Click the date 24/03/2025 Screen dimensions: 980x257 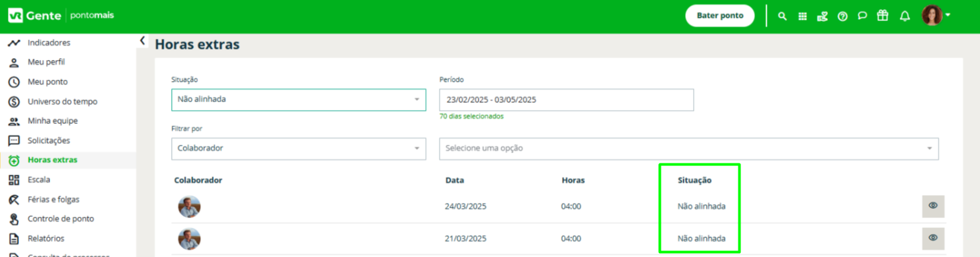[465, 206]
